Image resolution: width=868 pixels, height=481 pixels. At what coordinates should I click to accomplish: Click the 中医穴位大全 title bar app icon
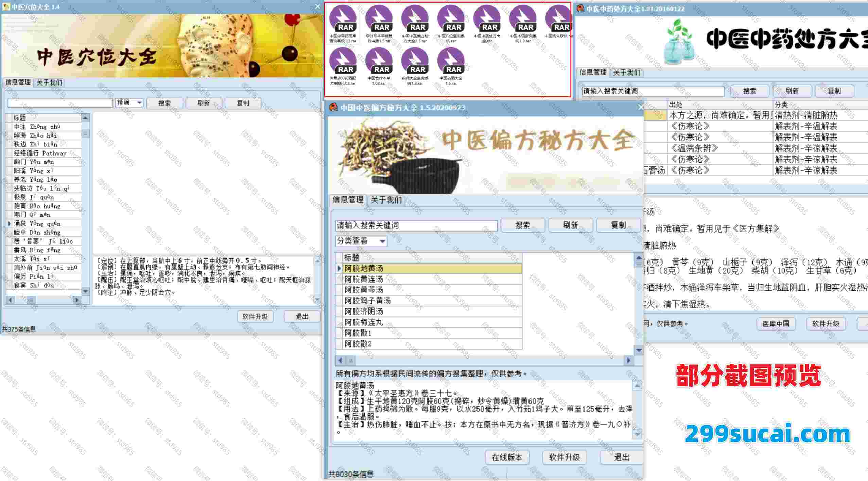[6, 6]
